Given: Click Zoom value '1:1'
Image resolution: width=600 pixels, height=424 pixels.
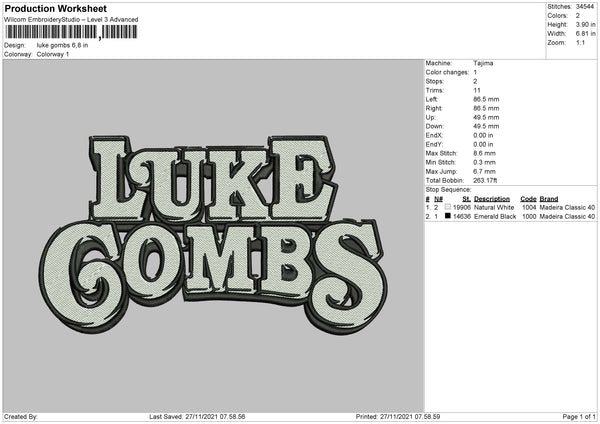Looking at the screenshot, I should [x=580, y=42].
